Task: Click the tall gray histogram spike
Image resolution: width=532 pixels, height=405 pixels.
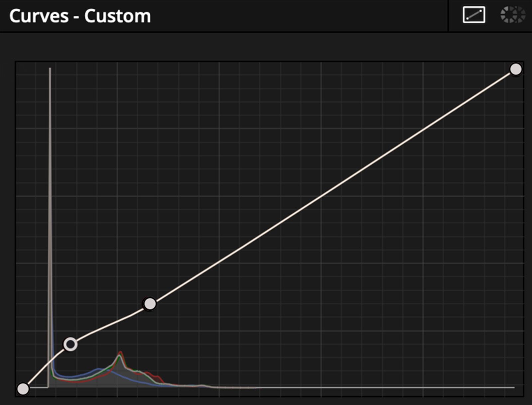Action: 50,199
